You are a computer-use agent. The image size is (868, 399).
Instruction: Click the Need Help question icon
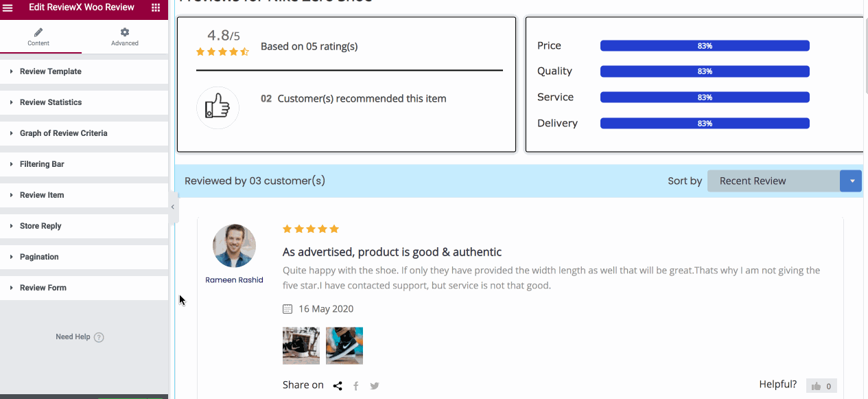point(99,337)
